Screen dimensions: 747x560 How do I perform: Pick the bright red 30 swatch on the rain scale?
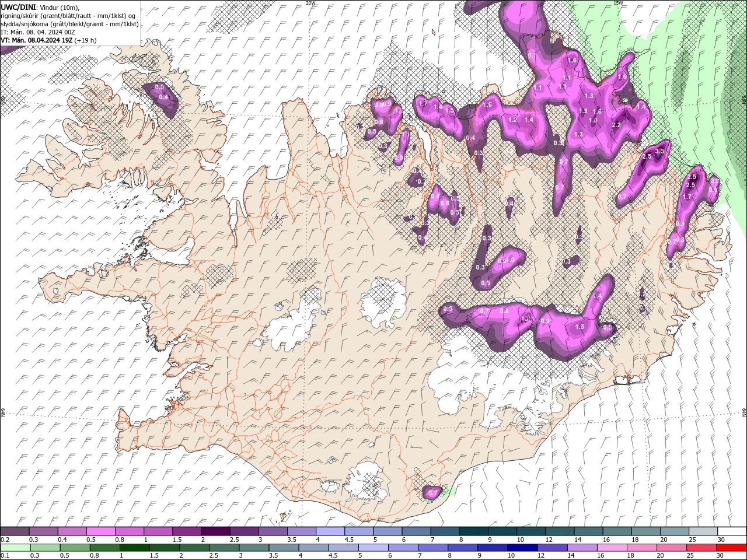click(731, 548)
